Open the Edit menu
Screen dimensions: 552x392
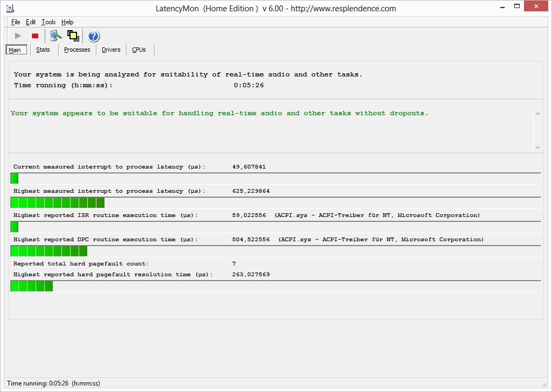(x=31, y=22)
